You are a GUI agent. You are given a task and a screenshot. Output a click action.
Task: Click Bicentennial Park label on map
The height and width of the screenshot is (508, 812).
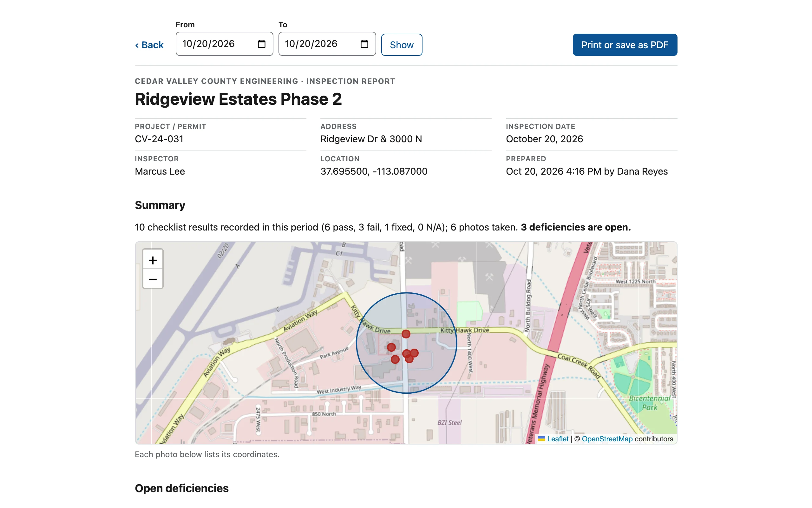(x=649, y=403)
